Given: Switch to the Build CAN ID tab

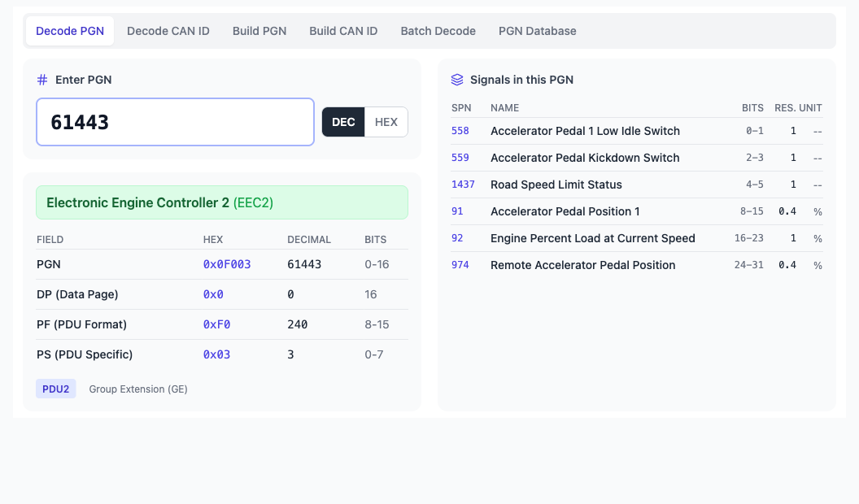Looking at the screenshot, I should click(342, 31).
